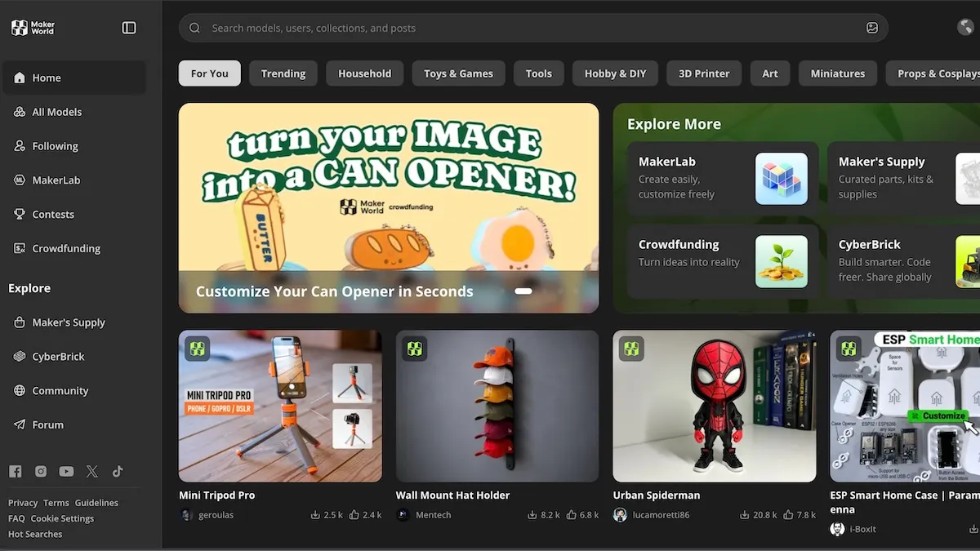
Task: Open Wall Mount Hat Holder title
Action: click(x=452, y=495)
